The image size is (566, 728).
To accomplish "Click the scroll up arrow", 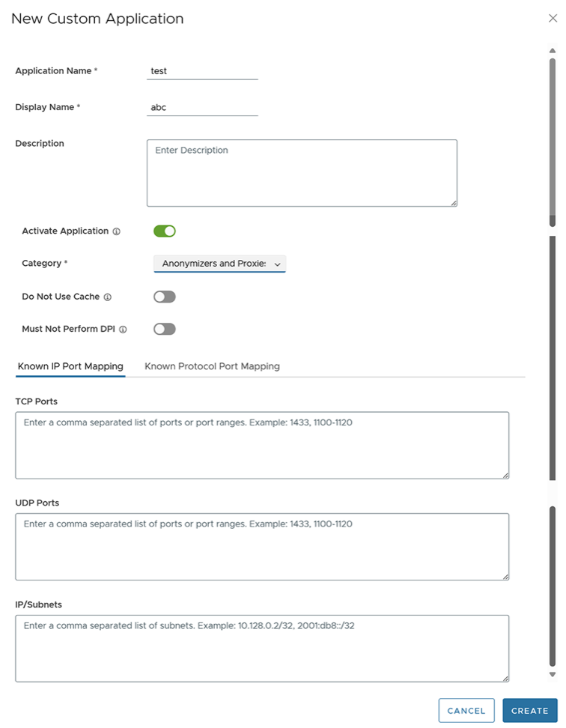I will (553, 51).
